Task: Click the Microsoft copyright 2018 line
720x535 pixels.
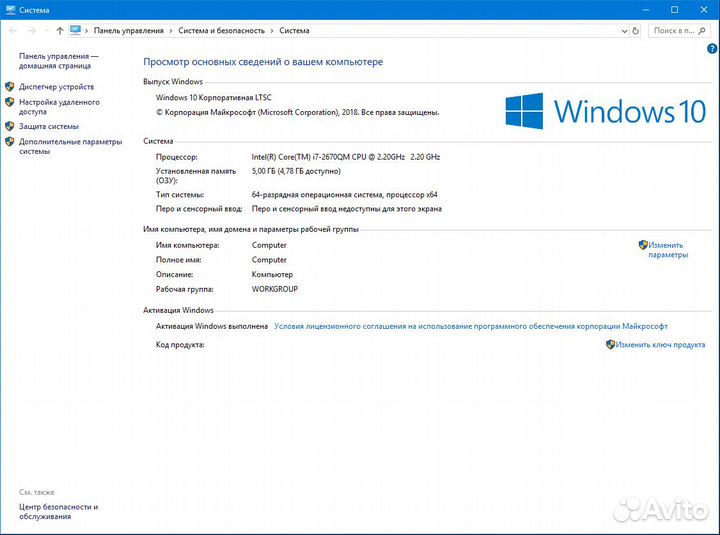Action: pyautogui.click(x=298, y=112)
